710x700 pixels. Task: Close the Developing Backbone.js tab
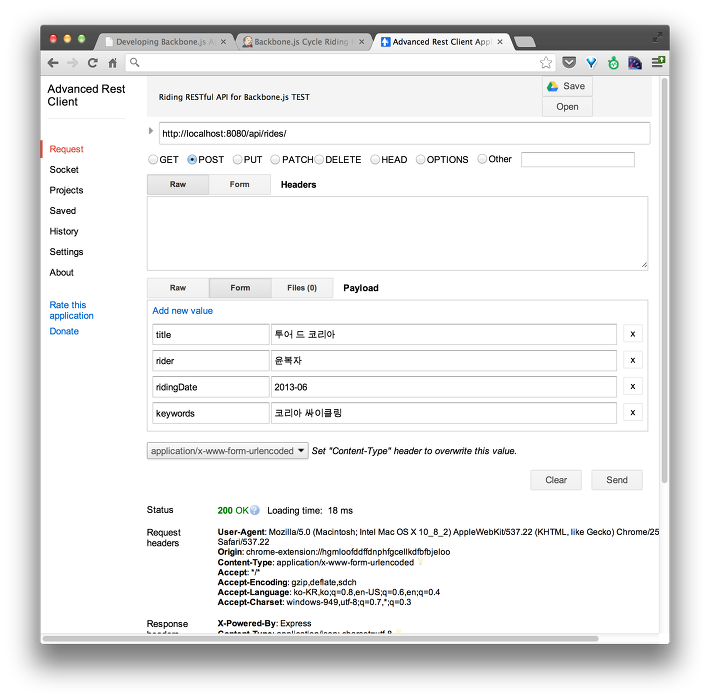click(x=223, y=42)
